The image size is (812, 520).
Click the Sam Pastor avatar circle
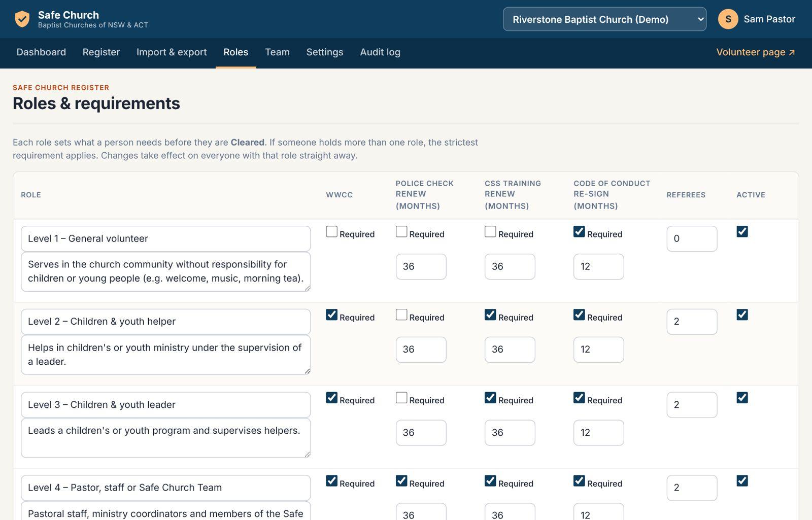728,19
